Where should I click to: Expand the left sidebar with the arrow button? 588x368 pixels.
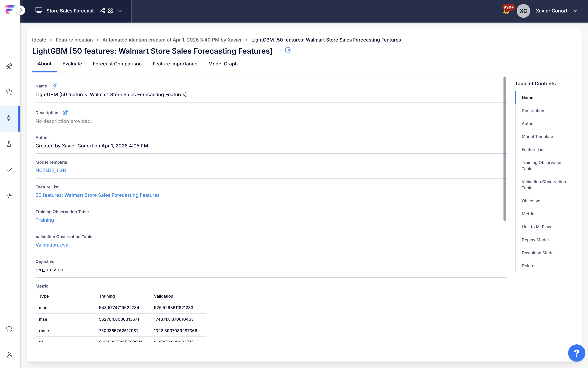click(21, 10)
